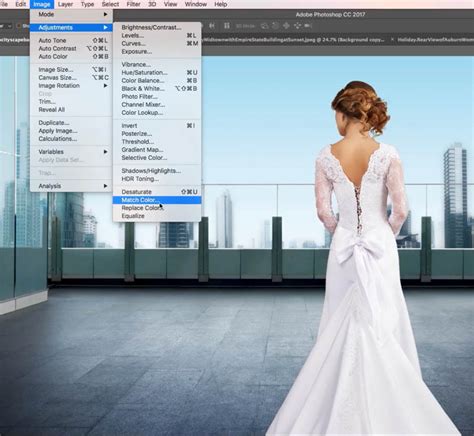Choose Vibrance adjustment
Viewport: 474px width, 436px height.
coord(157,64)
